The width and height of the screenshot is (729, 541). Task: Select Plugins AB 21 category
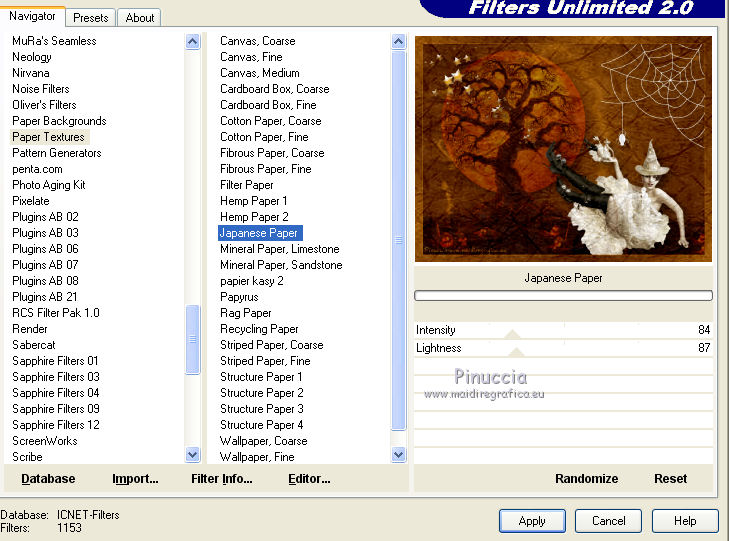pyautogui.click(x=45, y=297)
